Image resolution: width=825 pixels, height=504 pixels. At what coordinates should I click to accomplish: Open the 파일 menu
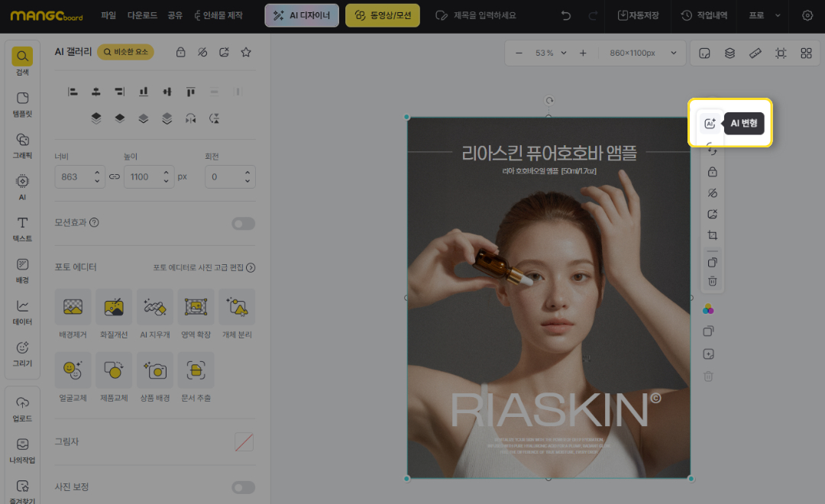click(x=108, y=15)
